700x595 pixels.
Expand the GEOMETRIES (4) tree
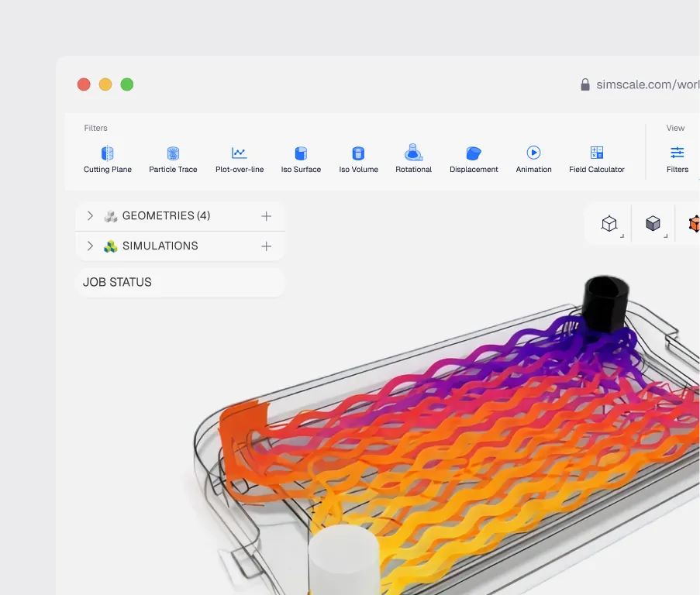90,216
